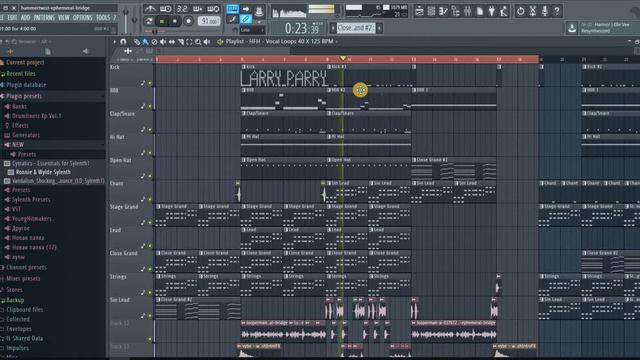Open the PATTERNS menu
Viewport: 640px width, 360px height.
(x=44, y=18)
